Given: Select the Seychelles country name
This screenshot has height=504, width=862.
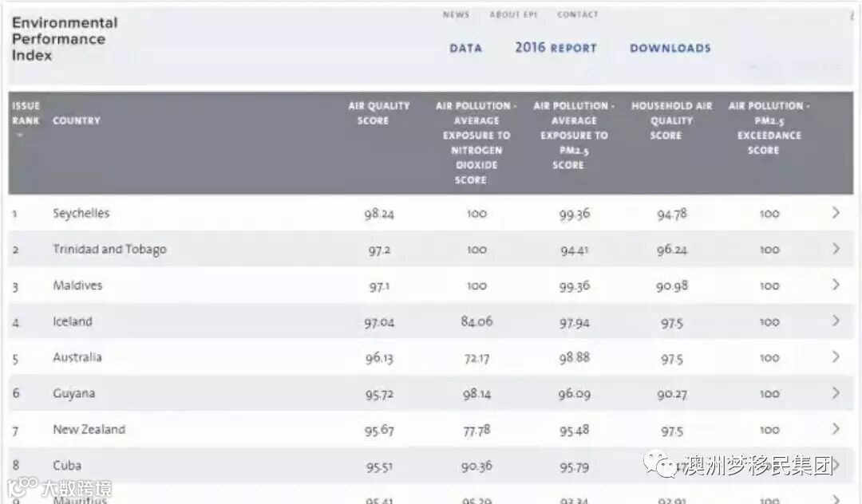Looking at the screenshot, I should [81, 214].
